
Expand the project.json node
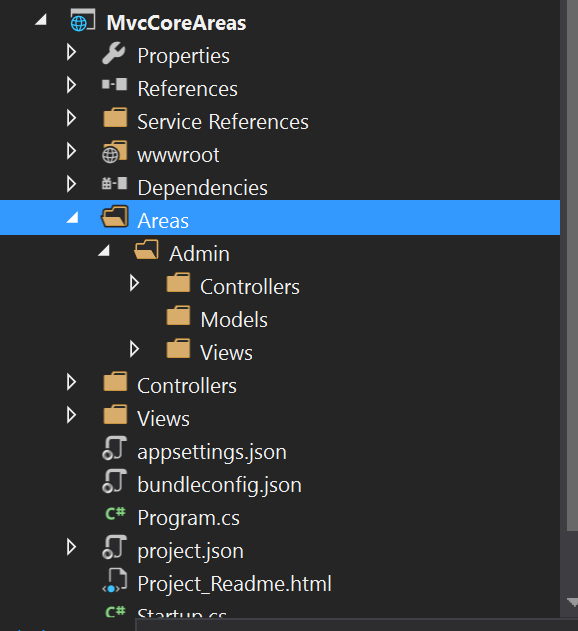point(72,547)
